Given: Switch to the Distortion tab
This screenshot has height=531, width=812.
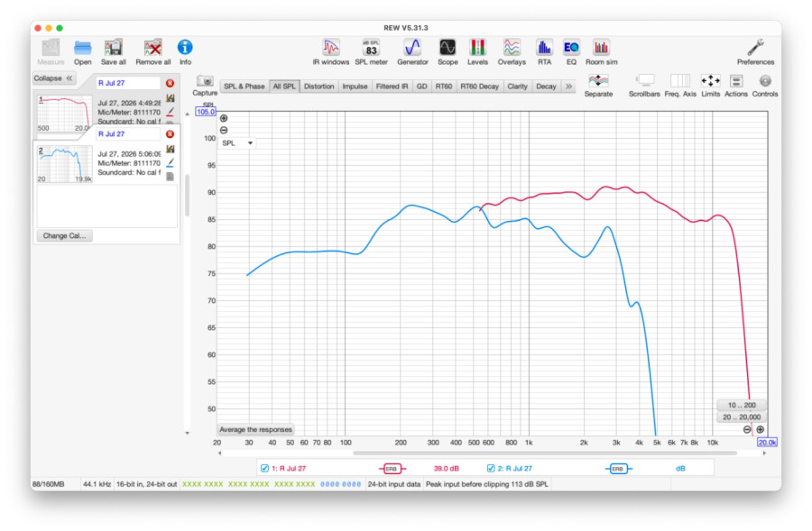Looking at the screenshot, I should [318, 87].
